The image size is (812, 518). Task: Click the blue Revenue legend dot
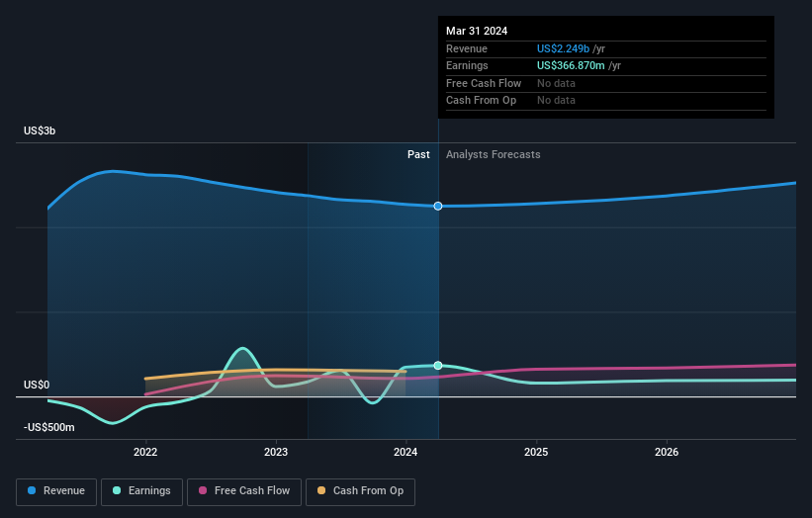coord(32,490)
